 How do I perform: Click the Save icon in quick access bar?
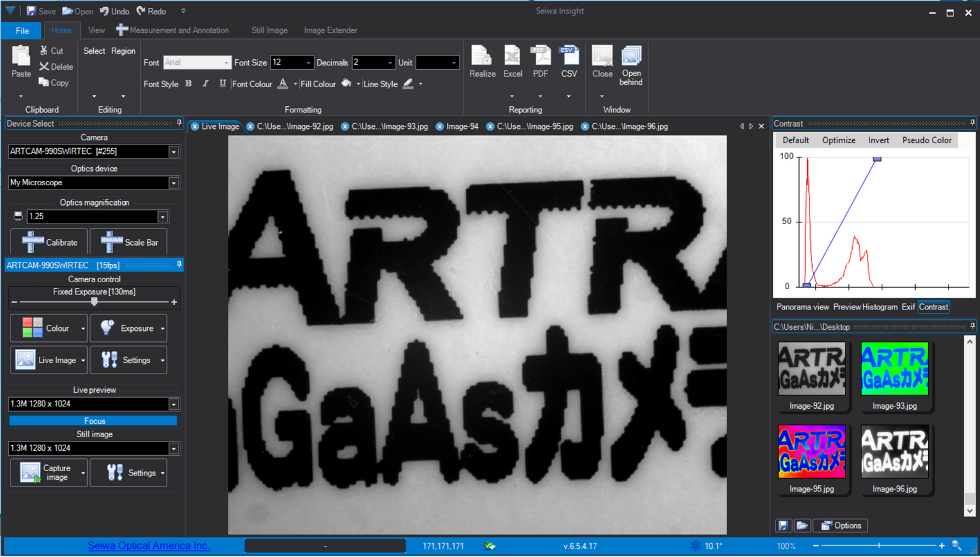(x=31, y=11)
